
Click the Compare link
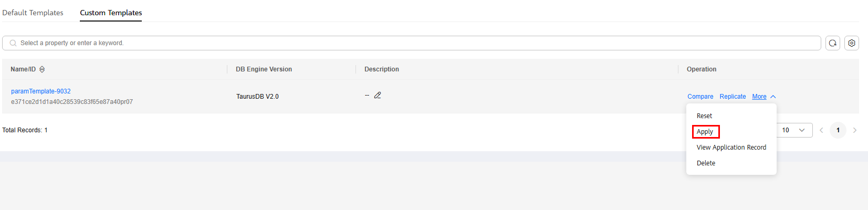click(x=700, y=97)
